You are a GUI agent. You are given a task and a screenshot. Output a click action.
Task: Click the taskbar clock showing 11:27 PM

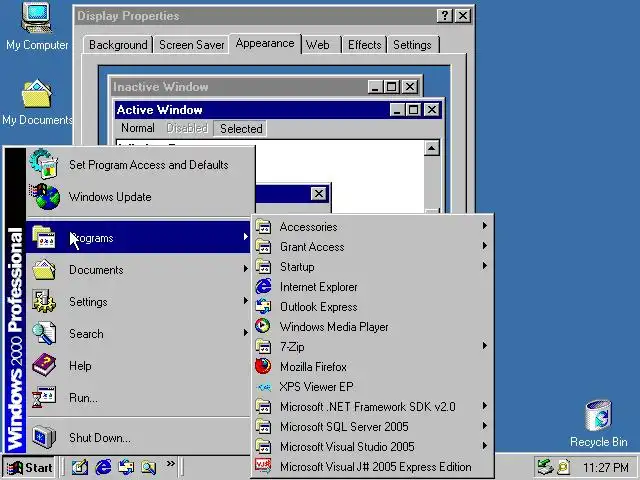coord(606,467)
